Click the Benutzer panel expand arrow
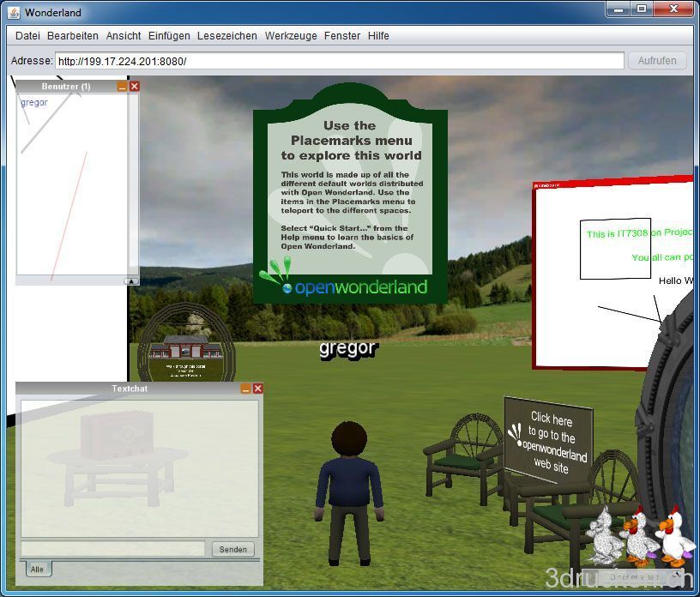700x597 pixels. [131, 281]
